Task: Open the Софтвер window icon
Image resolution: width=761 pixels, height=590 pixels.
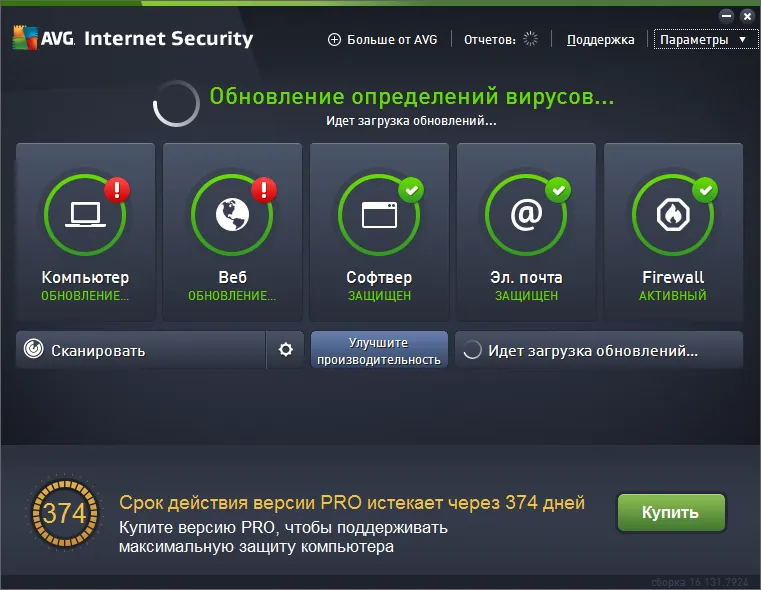Action: click(x=379, y=214)
